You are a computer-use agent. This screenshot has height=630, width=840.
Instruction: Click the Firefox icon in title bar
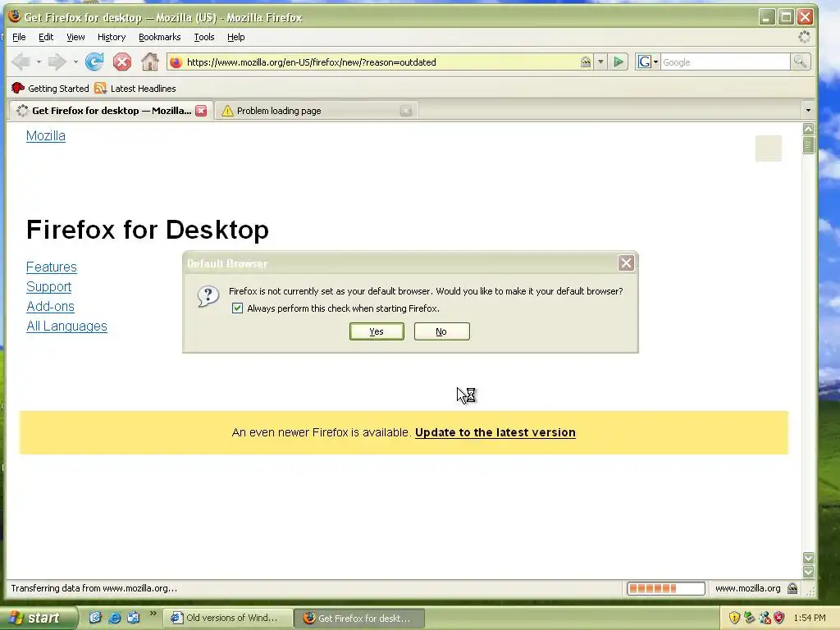tap(15, 16)
